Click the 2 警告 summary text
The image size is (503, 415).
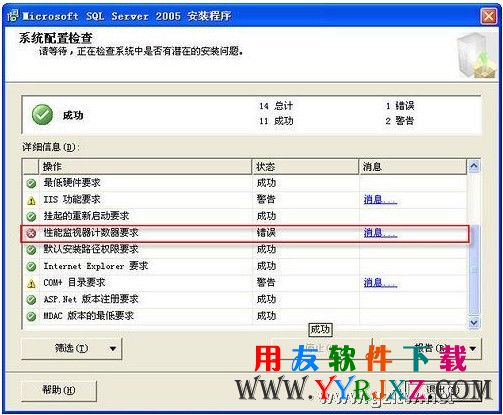pos(400,121)
